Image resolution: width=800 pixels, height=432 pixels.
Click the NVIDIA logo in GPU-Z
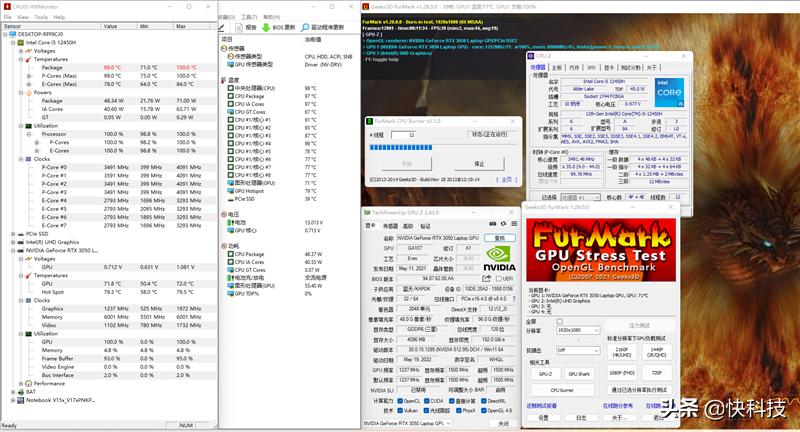[499, 259]
